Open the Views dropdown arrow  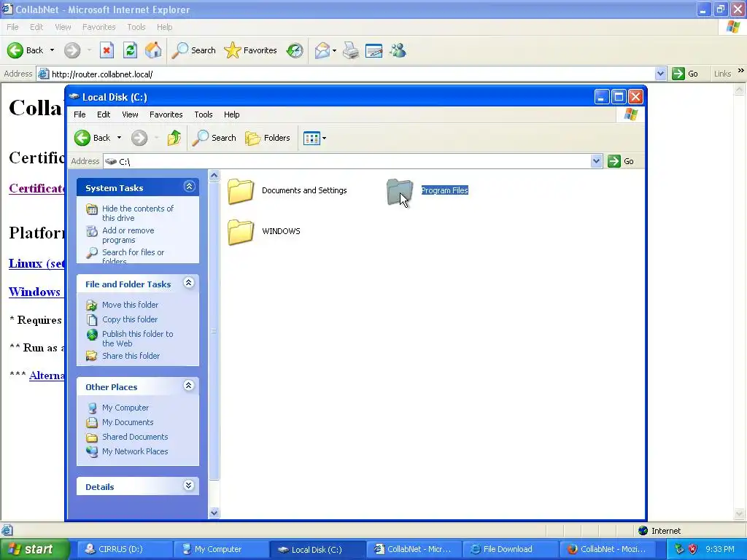click(325, 138)
